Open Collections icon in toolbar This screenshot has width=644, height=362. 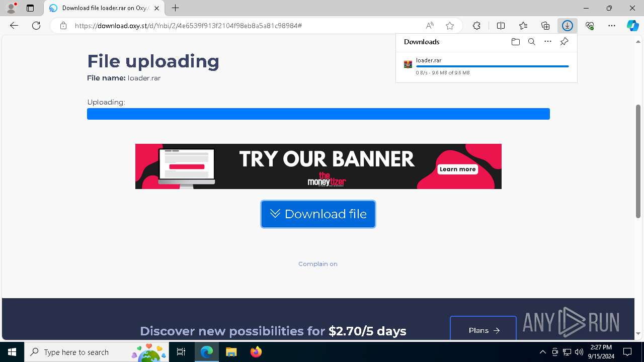coord(545,26)
